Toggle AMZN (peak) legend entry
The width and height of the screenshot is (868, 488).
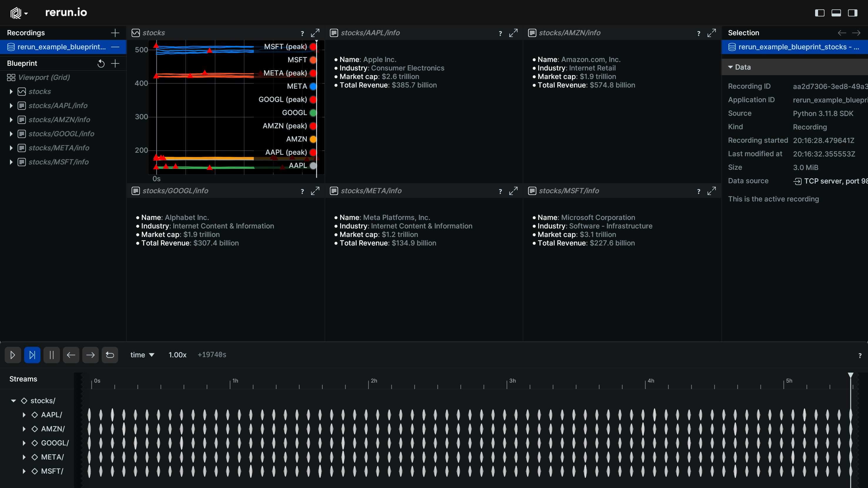tap(289, 126)
